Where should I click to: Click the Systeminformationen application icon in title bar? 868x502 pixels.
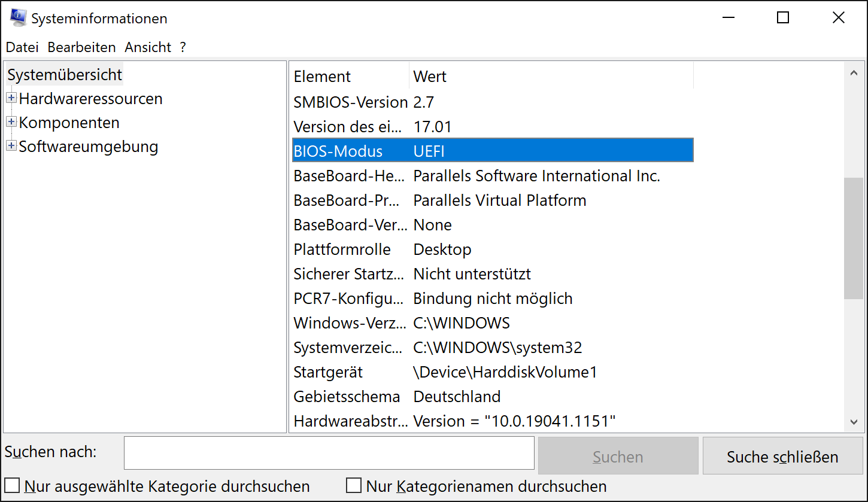[17, 17]
